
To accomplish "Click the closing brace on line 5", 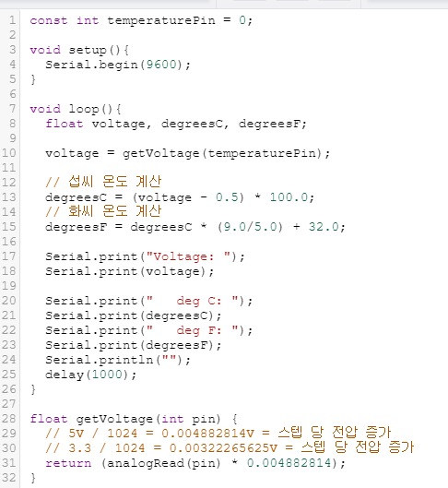I will [33, 79].
